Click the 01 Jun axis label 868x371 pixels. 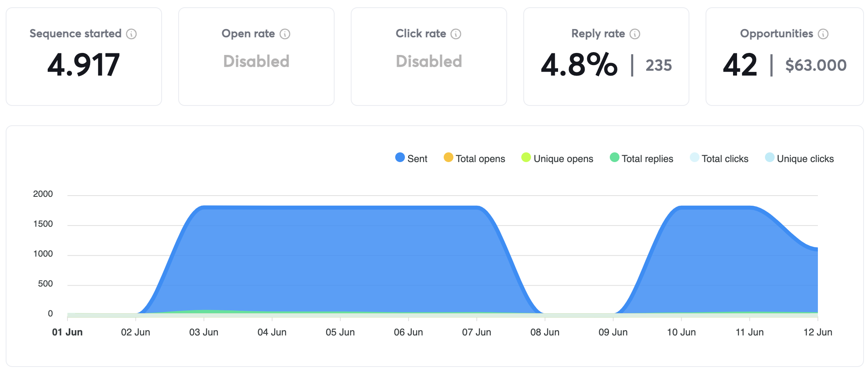(67, 332)
